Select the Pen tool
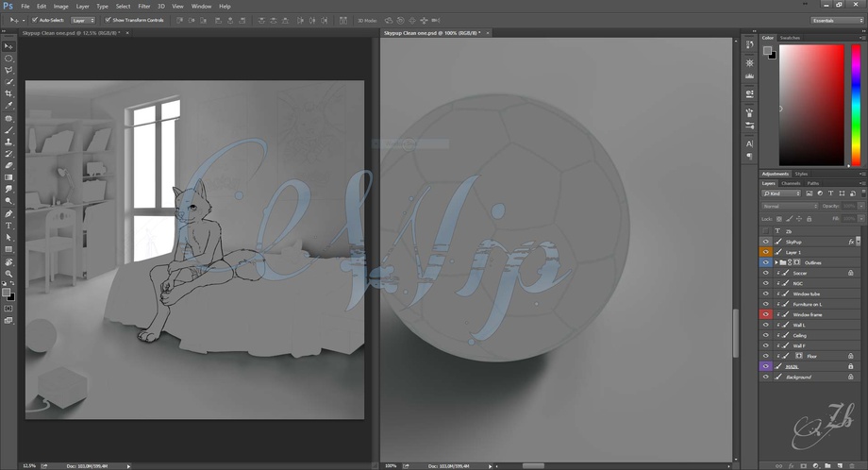 (x=8, y=213)
